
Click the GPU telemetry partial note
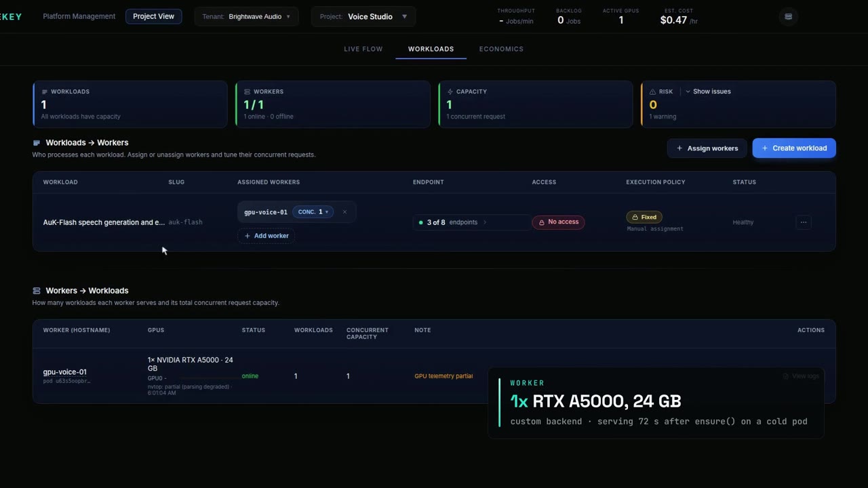point(443,376)
